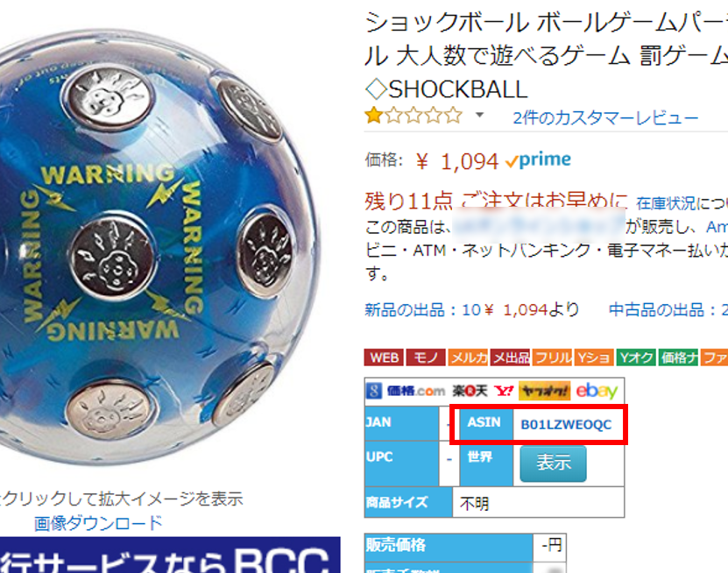
Task: Click the Google search icon
Action: (x=374, y=391)
